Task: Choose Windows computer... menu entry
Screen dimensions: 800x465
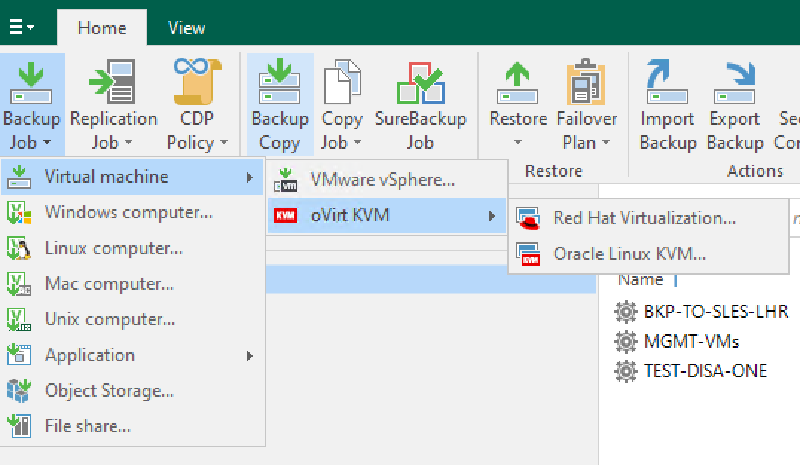Action: click(132, 212)
